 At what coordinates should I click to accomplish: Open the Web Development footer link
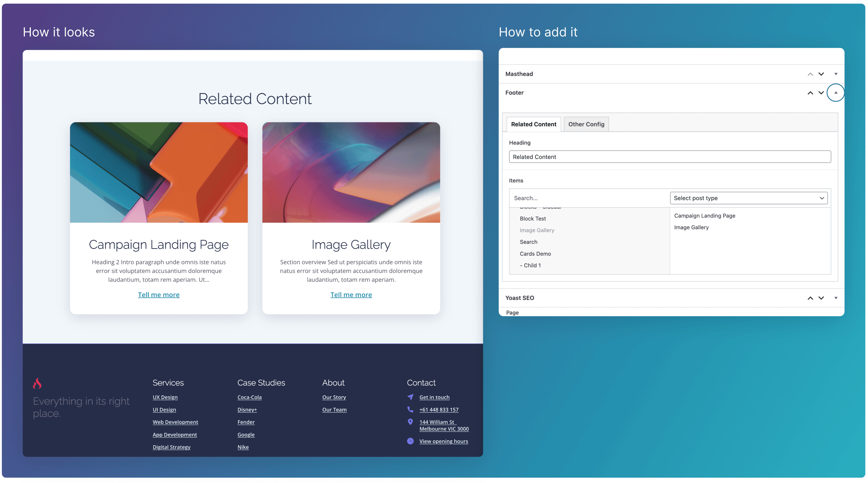(x=175, y=422)
